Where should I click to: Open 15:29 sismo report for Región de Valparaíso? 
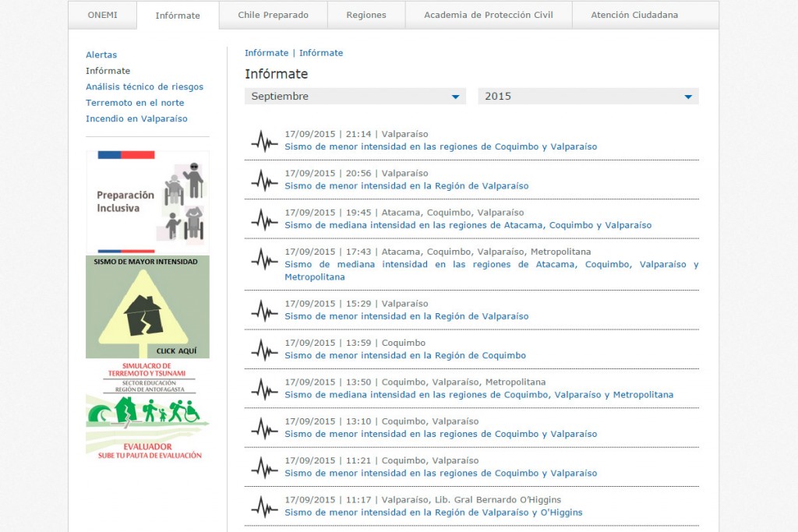coord(407,316)
